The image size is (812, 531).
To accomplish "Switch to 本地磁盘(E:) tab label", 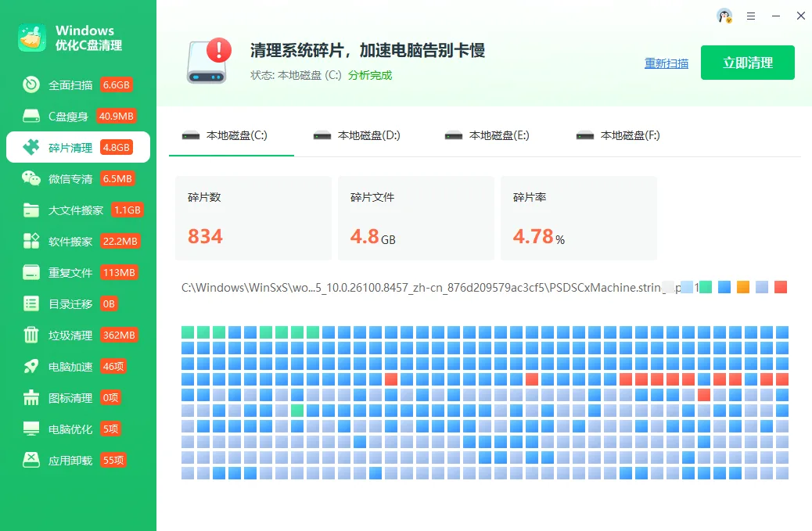I will pyautogui.click(x=499, y=135).
